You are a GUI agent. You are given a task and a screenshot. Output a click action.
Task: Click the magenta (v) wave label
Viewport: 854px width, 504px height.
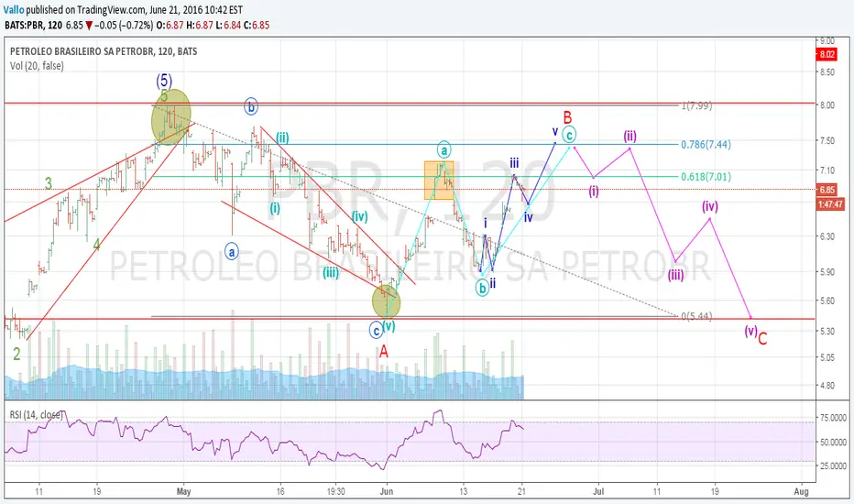pos(751,330)
